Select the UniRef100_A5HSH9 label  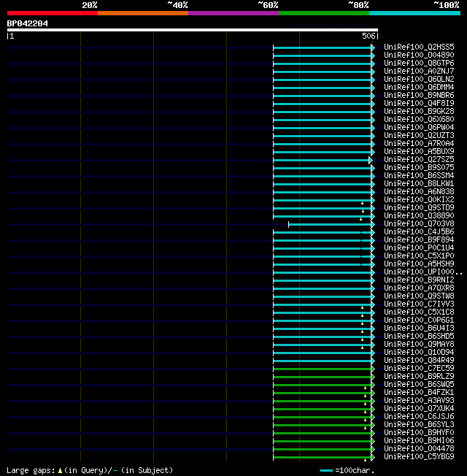click(419, 264)
